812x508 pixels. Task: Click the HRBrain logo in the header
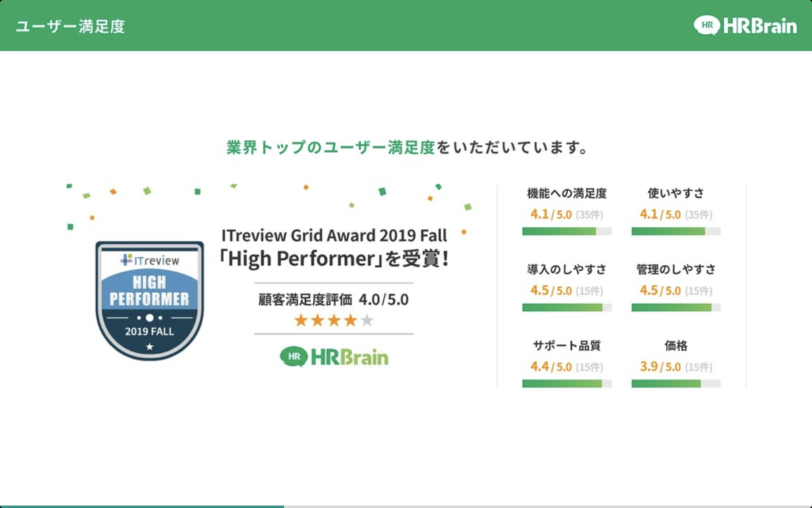(745, 25)
